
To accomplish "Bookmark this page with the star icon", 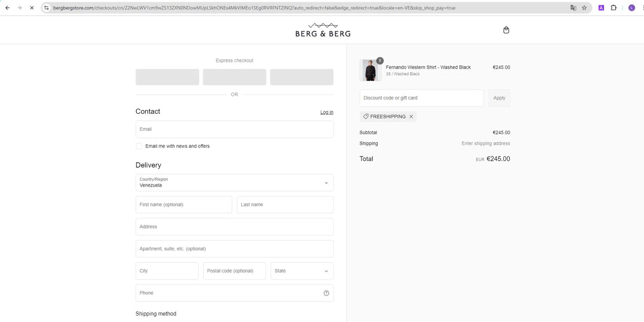I will tap(584, 8).
